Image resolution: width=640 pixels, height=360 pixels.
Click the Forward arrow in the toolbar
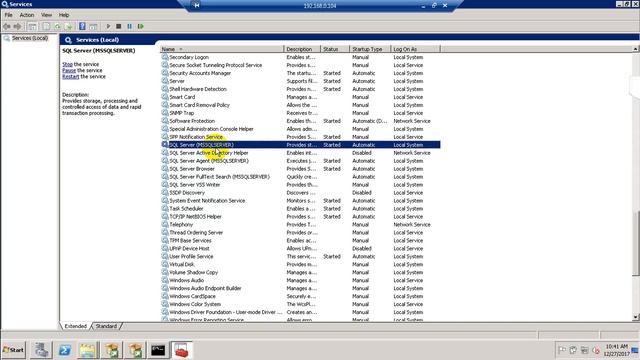(17, 27)
